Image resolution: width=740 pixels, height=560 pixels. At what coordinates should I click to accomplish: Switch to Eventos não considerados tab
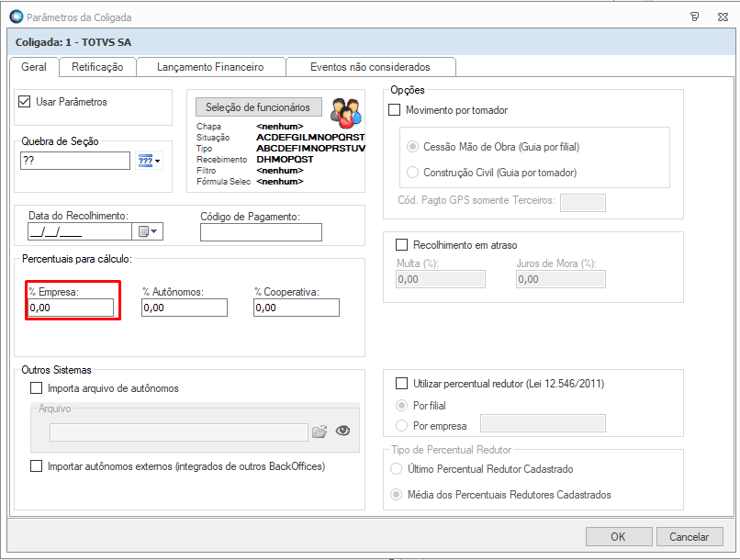tap(371, 67)
